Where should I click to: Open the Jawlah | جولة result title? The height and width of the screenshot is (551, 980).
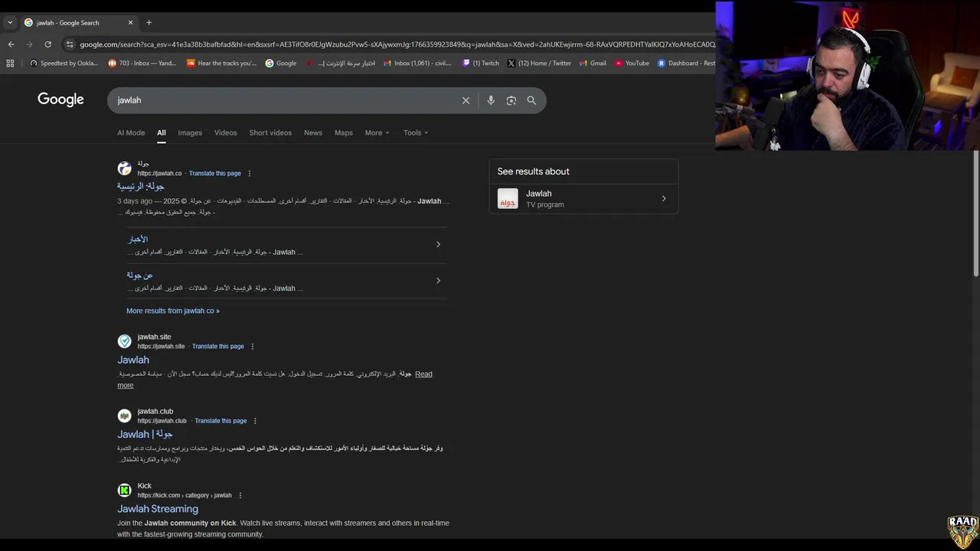tap(145, 434)
